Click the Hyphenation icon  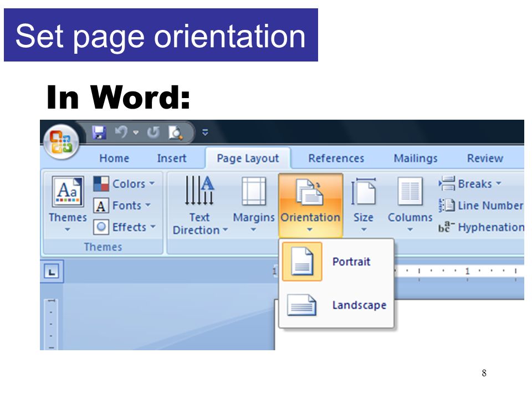pyautogui.click(x=447, y=227)
